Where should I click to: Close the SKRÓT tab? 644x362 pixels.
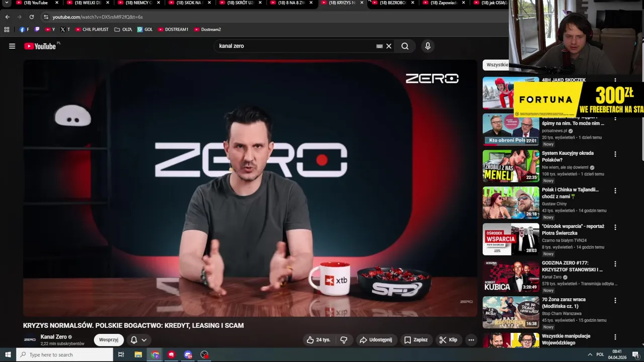(x=260, y=3)
